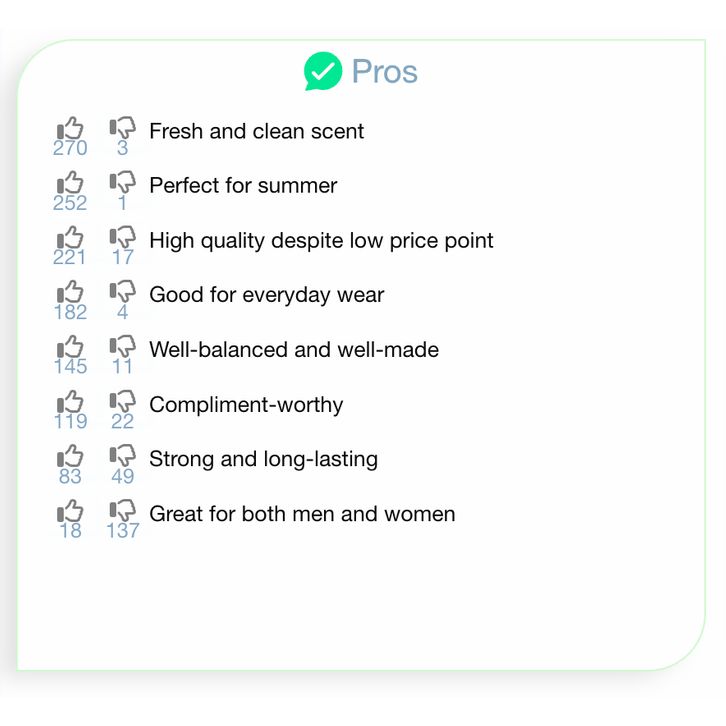Click the 'Compliment-worthy' text label
The height and width of the screenshot is (726, 726).
pyautogui.click(x=246, y=405)
